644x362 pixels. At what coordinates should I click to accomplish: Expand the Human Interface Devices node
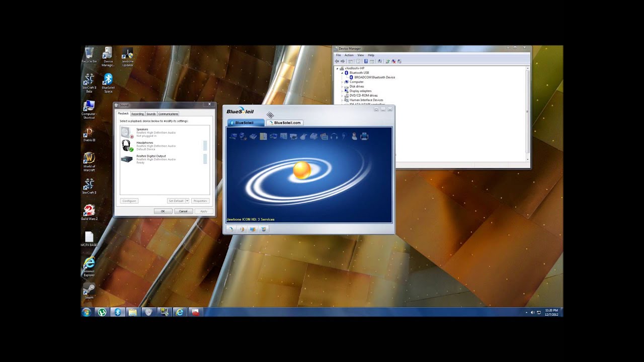click(342, 100)
